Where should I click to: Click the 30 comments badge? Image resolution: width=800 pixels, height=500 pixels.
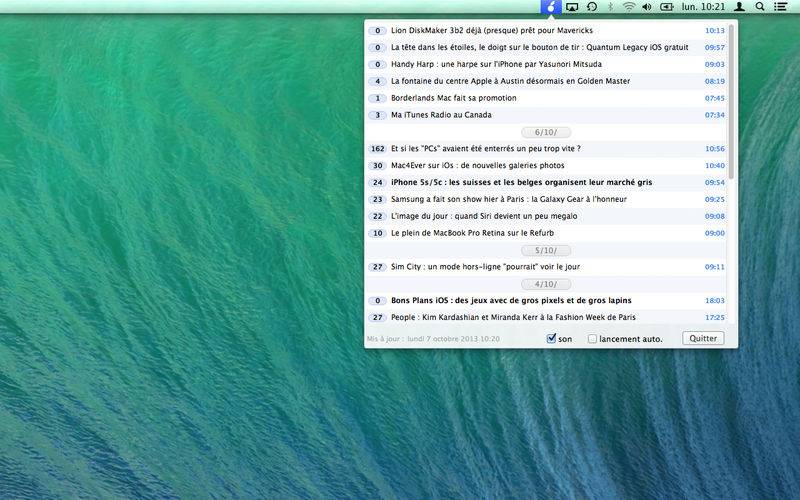point(378,165)
